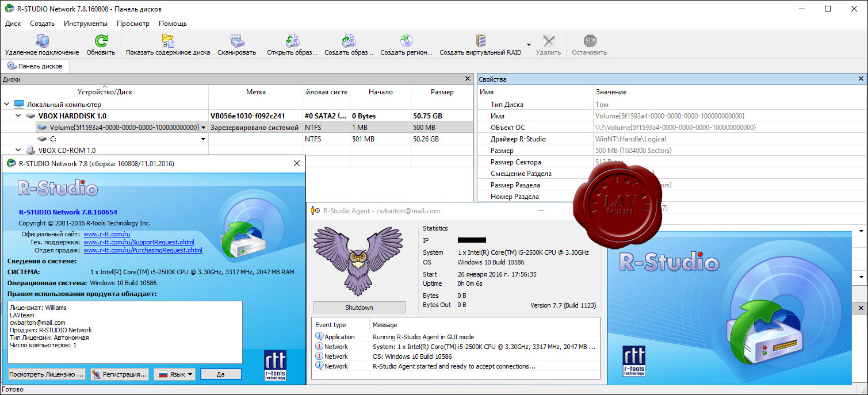Image resolution: width=868 pixels, height=395 pixels.
Task: Sort by Метка column header
Action: (255, 92)
